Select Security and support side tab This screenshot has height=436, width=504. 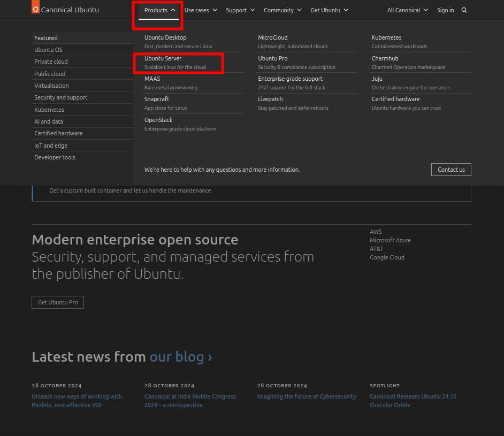coord(82,97)
